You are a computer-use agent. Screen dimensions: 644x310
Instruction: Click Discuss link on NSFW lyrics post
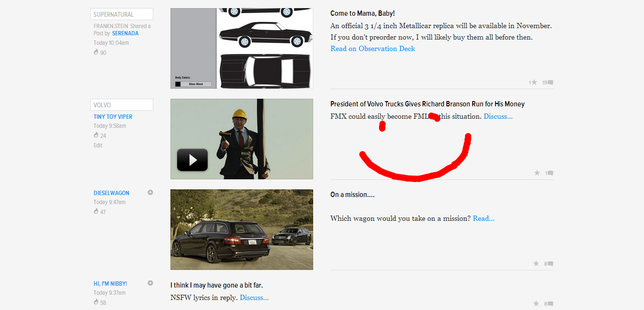click(254, 298)
